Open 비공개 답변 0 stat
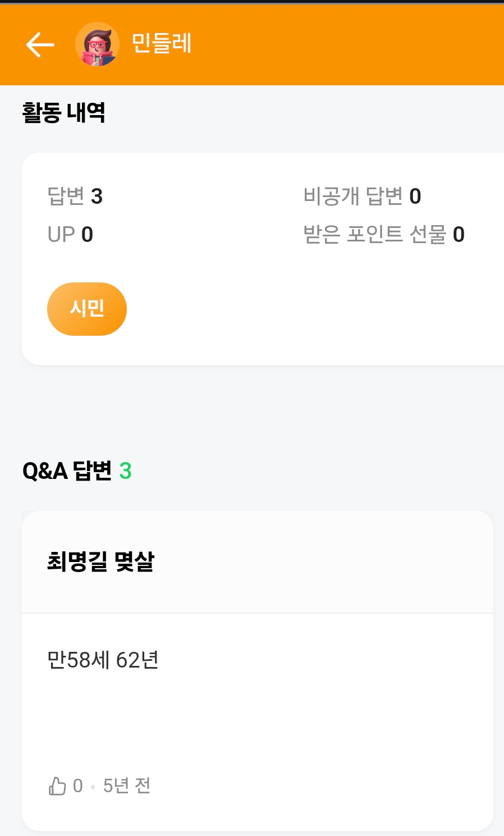 [x=362, y=196]
